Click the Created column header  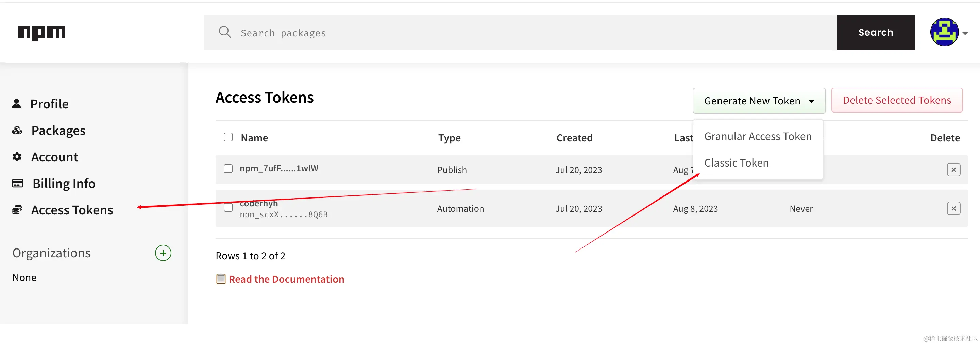(x=574, y=138)
